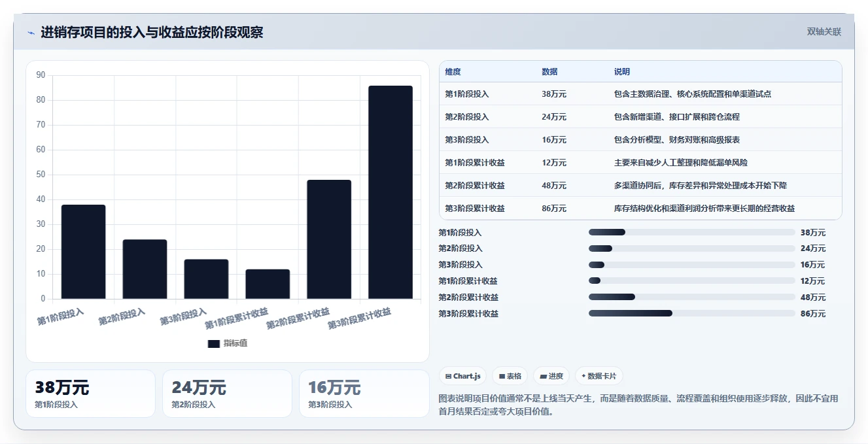
Task: Click the 第2阶段投入 bar in chart
Action: pos(145,269)
